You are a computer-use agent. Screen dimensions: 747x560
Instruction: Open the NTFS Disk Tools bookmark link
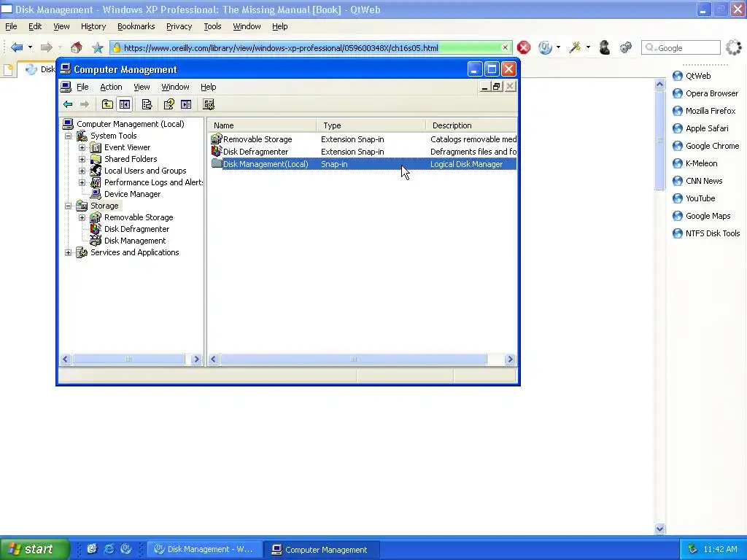tap(706, 233)
